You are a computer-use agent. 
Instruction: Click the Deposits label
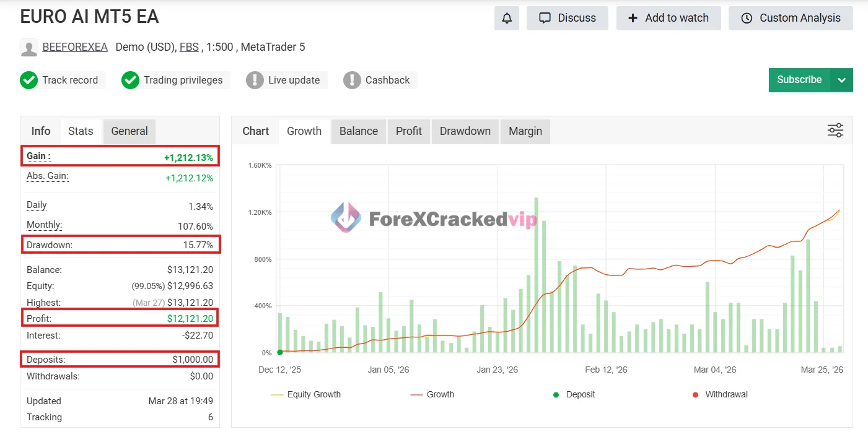click(x=46, y=360)
